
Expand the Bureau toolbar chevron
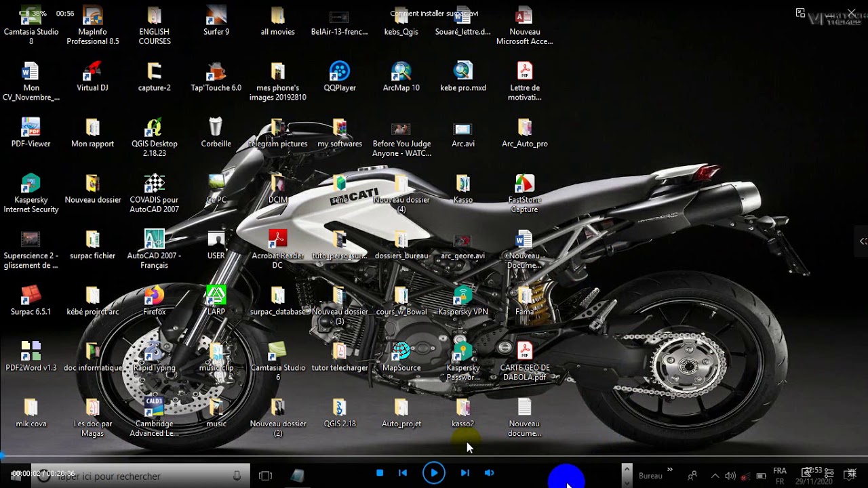(670, 470)
